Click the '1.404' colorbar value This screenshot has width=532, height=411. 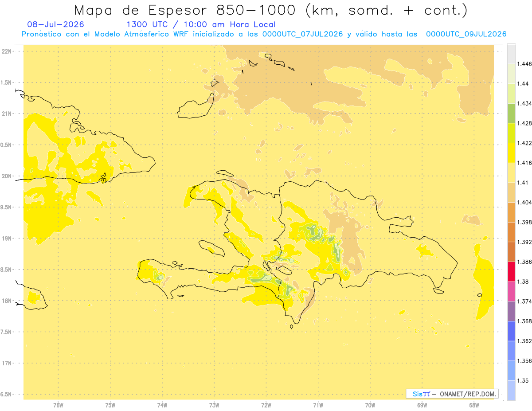tap(525, 202)
